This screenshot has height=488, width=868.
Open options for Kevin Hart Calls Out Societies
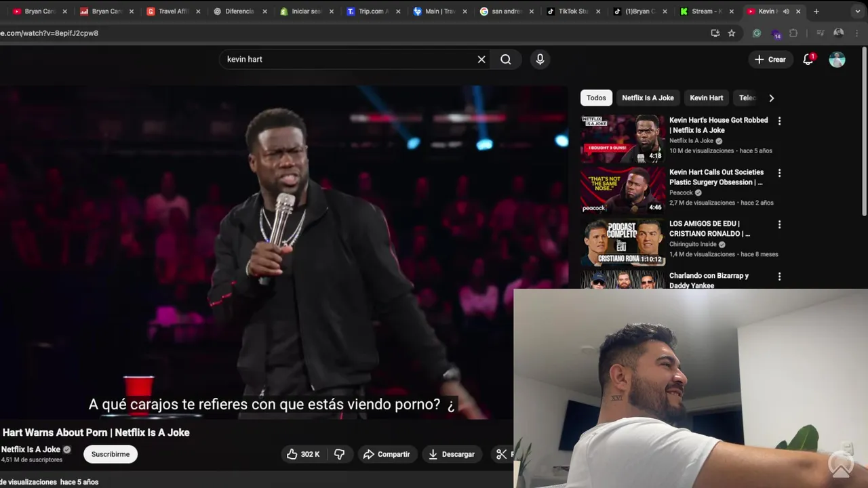[x=779, y=173]
